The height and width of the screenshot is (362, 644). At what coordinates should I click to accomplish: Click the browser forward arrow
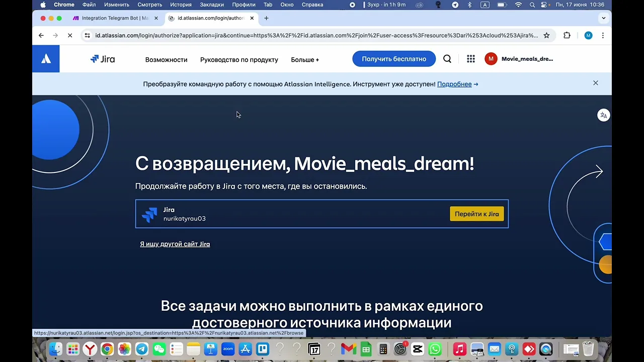click(55, 35)
